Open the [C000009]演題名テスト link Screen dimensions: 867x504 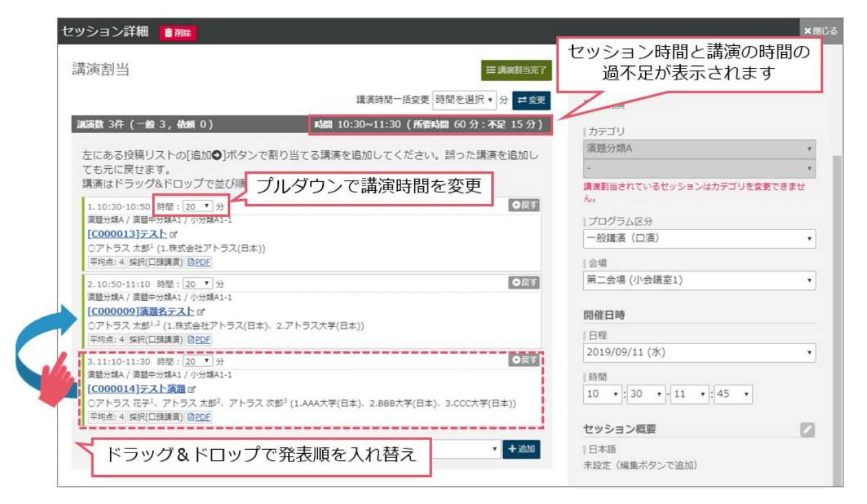coord(141,312)
